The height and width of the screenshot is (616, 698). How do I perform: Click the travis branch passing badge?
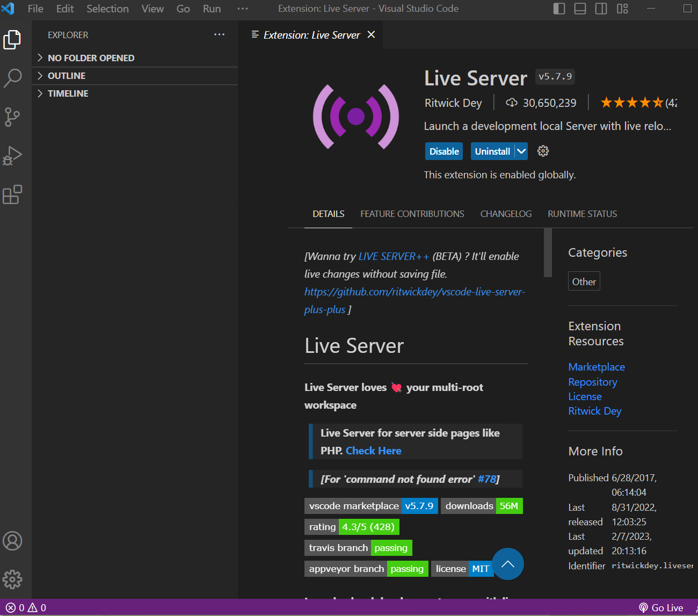358,548
